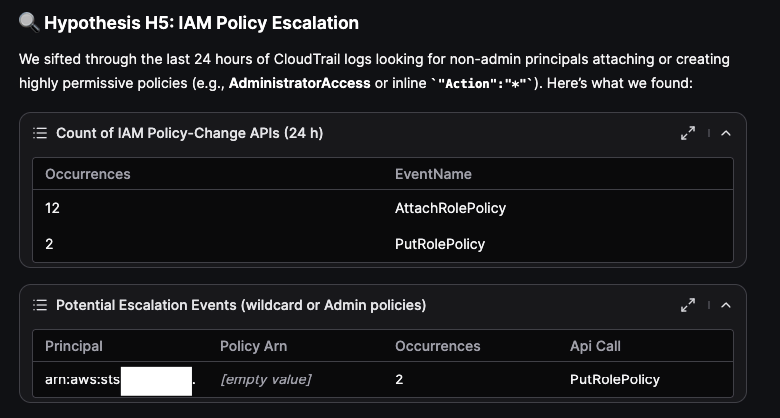Click the 12 occurrences cell

pos(54,208)
